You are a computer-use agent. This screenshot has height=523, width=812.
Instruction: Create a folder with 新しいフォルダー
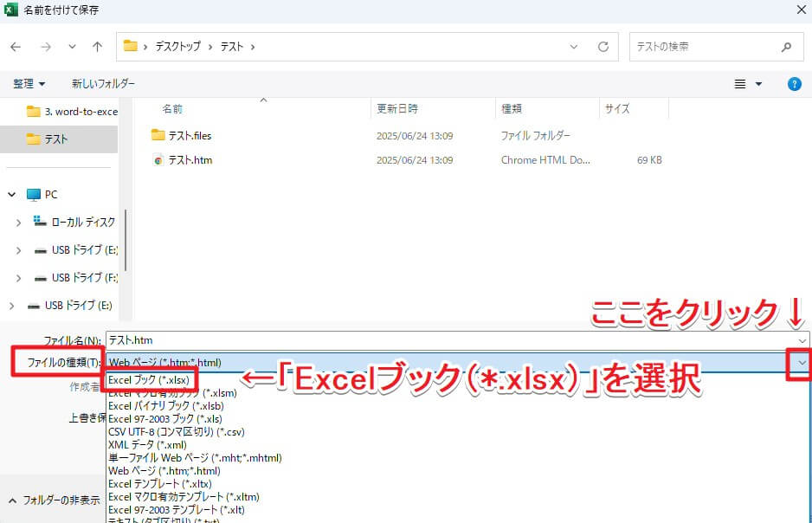coord(103,83)
